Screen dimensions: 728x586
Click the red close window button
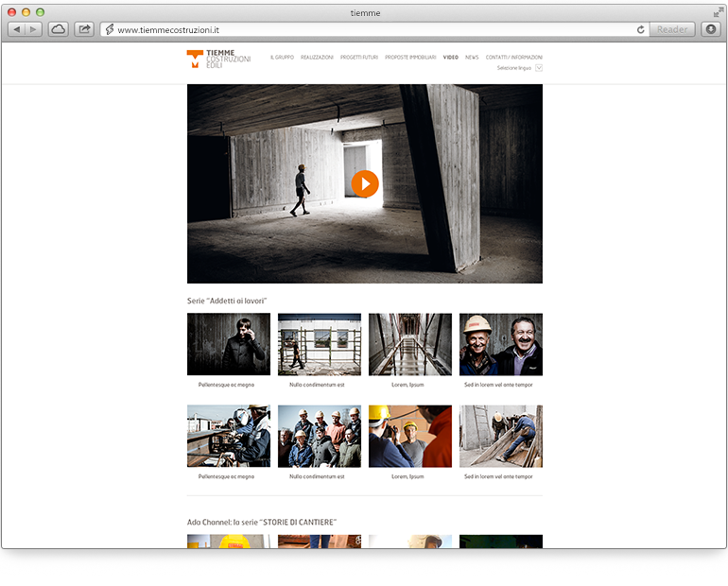pos(12,12)
